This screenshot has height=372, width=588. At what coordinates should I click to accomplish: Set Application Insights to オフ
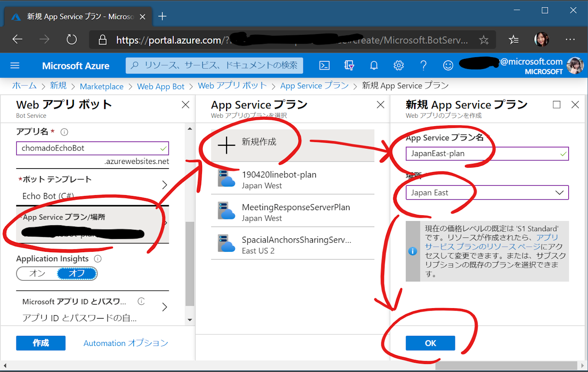tap(77, 273)
